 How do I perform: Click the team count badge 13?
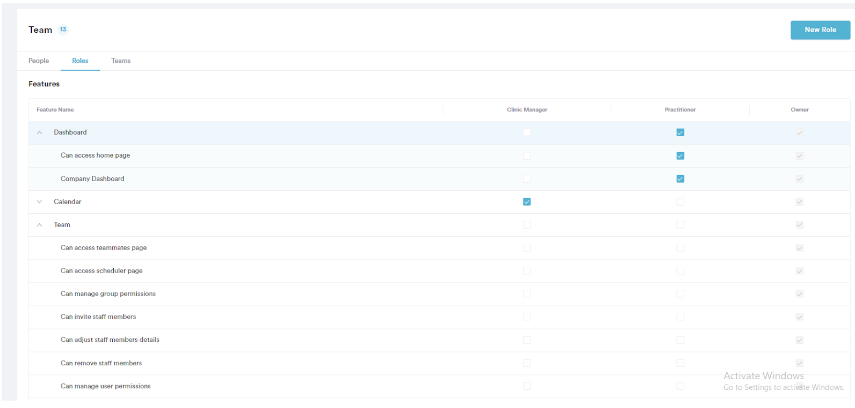coord(63,30)
